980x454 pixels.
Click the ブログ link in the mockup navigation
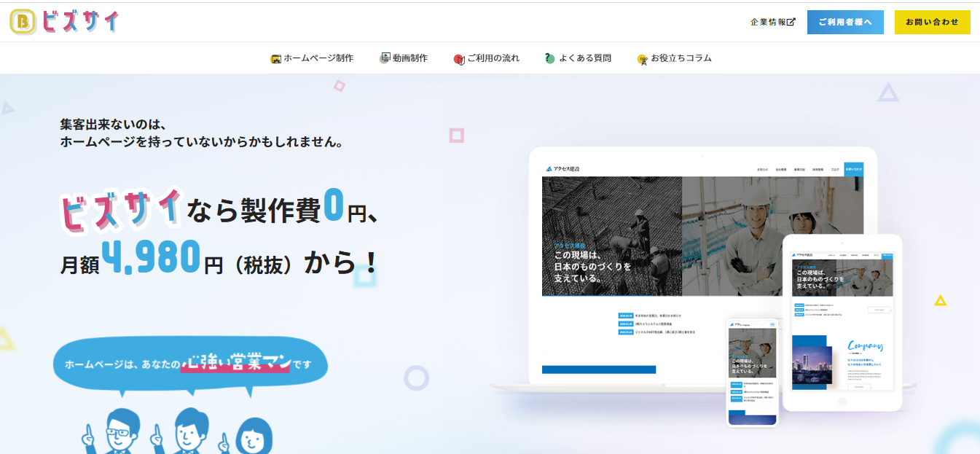pos(834,168)
